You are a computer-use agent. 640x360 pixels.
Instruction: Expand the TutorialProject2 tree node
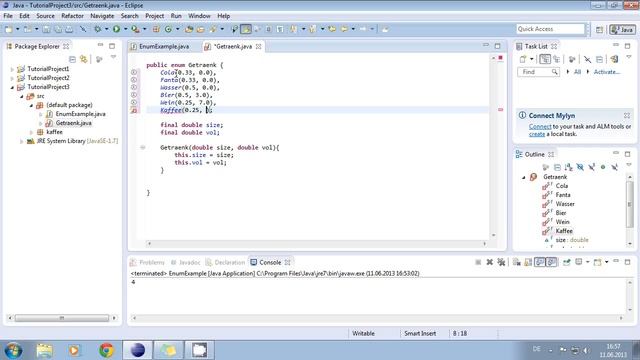[x=12, y=78]
